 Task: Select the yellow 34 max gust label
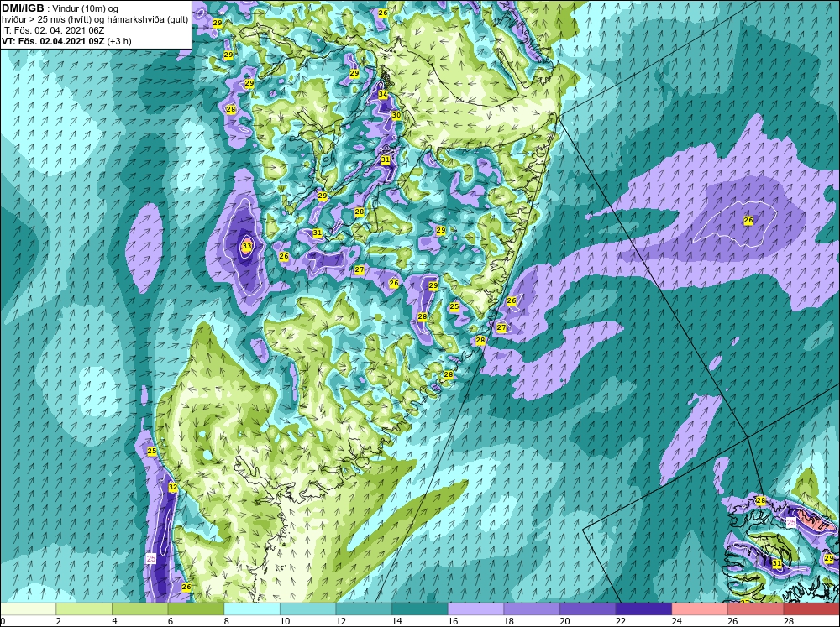382,94
